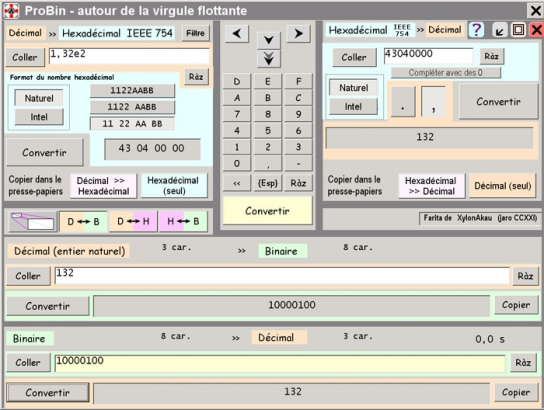Select Intel format in left hex panel
Screen dimensions: 544x410
39,117
